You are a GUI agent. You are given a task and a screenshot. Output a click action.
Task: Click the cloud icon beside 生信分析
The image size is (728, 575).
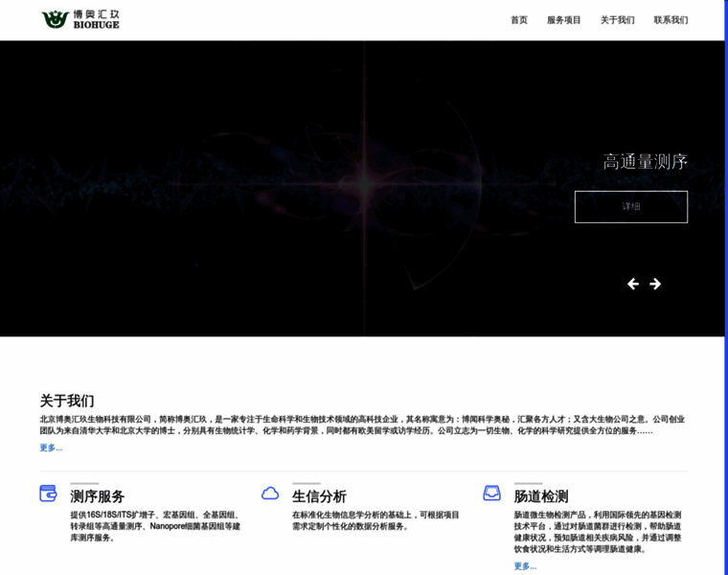point(270,494)
